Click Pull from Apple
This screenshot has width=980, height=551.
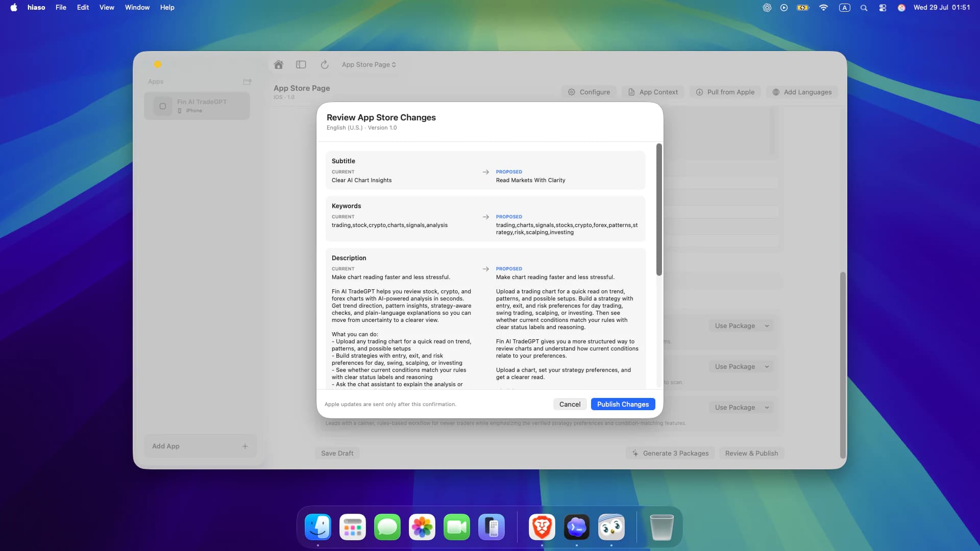point(725,92)
